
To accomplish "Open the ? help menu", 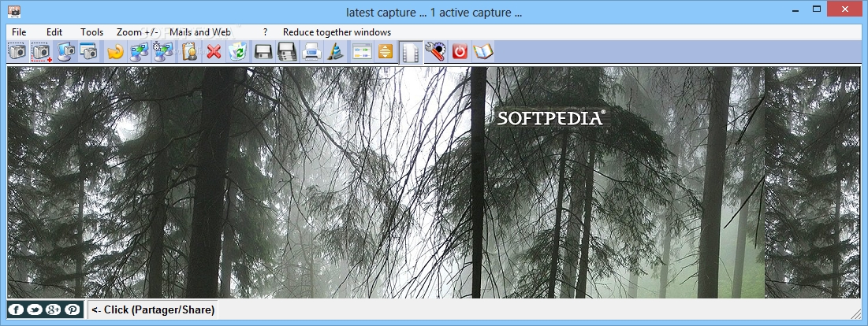I will point(265,32).
